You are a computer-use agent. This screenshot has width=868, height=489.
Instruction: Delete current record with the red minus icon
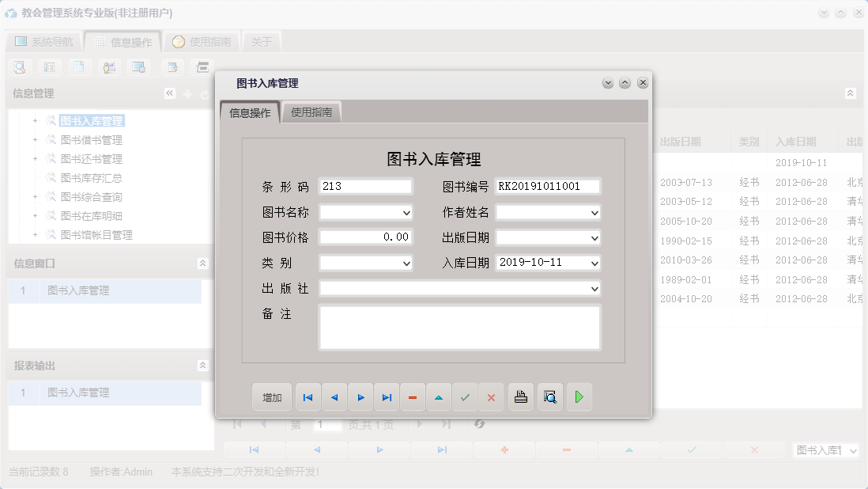[x=413, y=396]
